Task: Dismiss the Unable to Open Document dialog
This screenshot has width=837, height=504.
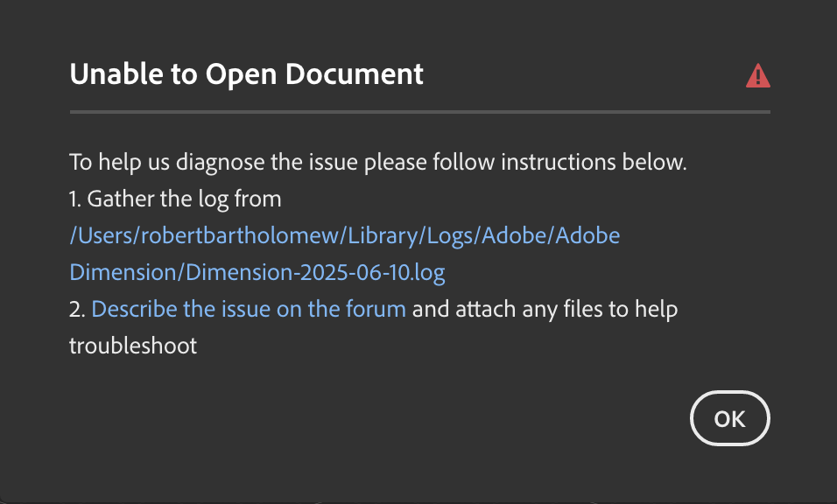Action: pyautogui.click(x=729, y=418)
